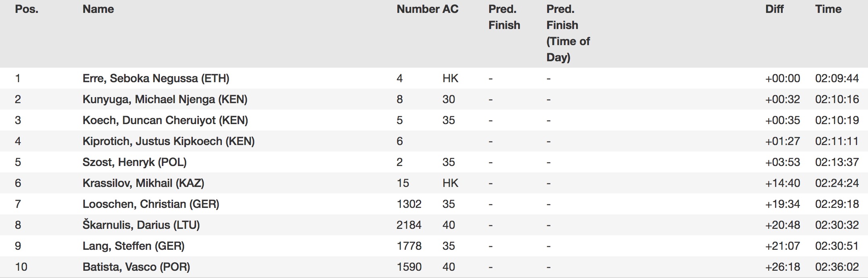Image resolution: width=868 pixels, height=278 pixels.
Task: Select Batista, Vasco (POR) entry
Action: point(136,267)
